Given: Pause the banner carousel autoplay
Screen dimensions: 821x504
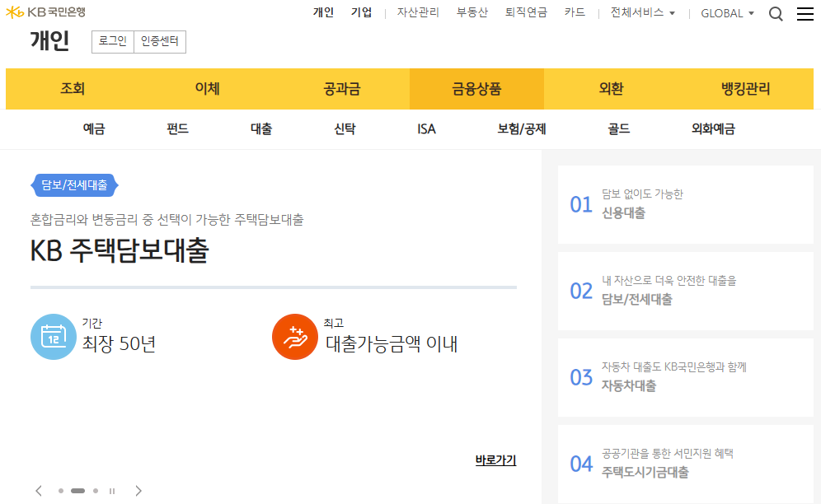Looking at the screenshot, I should click(112, 491).
